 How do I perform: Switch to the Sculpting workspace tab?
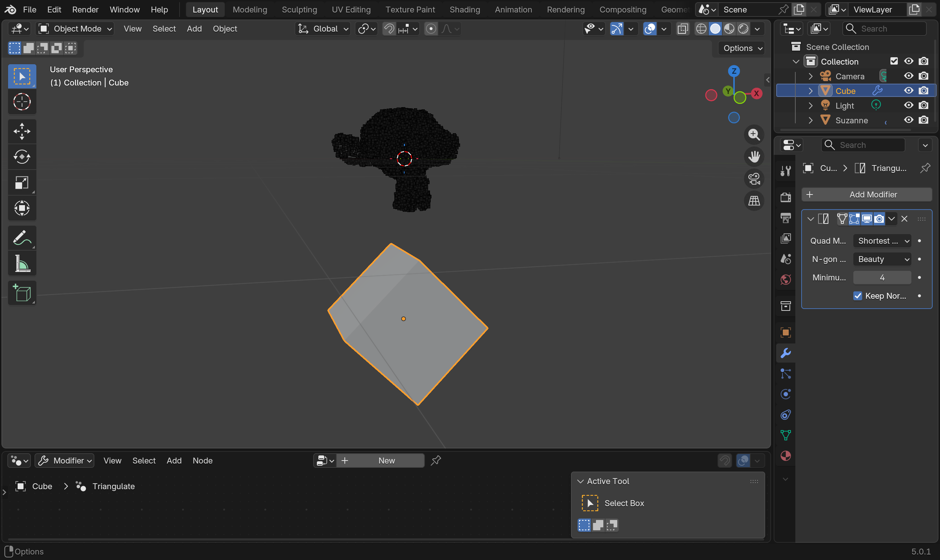[299, 10]
